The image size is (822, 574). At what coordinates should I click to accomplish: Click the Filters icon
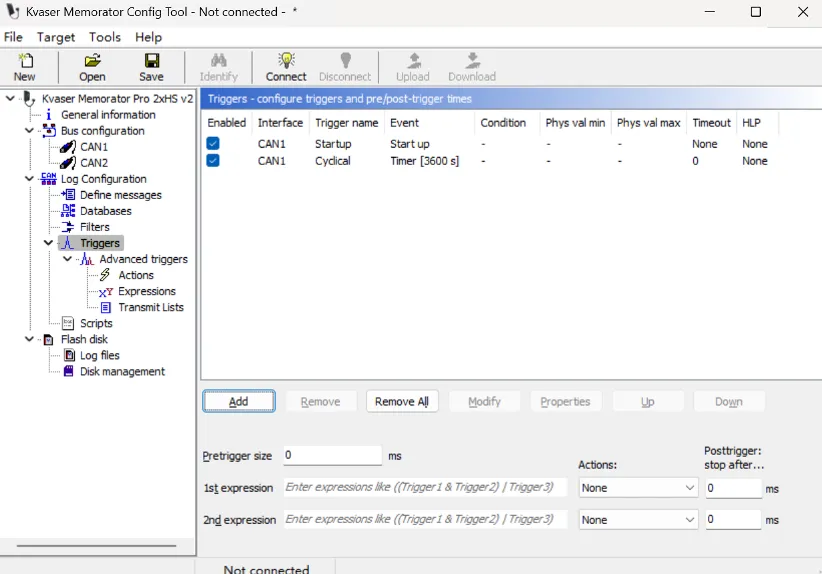[x=68, y=227]
